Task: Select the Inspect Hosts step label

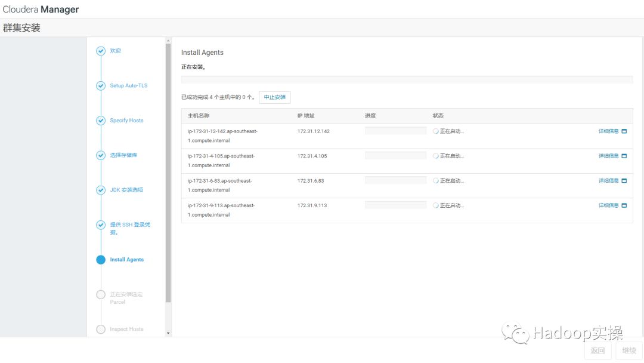Action: 126,330
